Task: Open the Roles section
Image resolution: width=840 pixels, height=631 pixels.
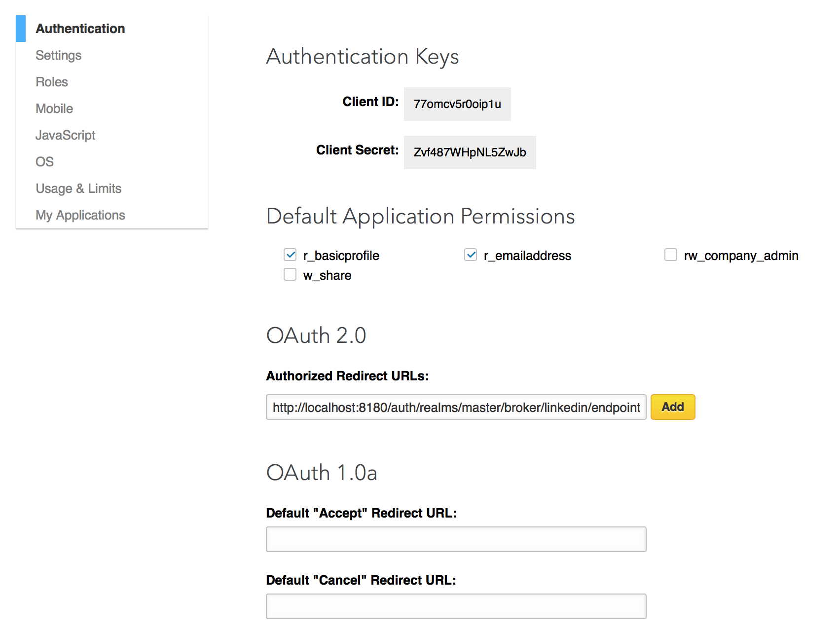Action: pos(51,82)
